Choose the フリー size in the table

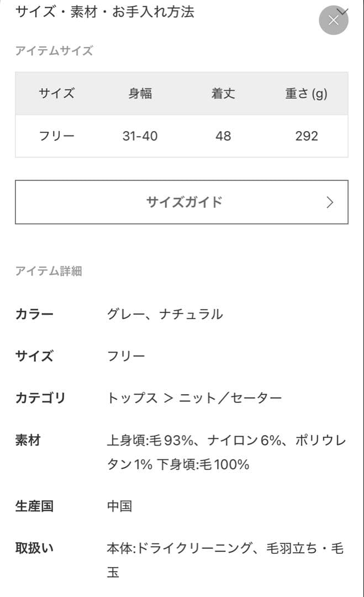tap(56, 136)
